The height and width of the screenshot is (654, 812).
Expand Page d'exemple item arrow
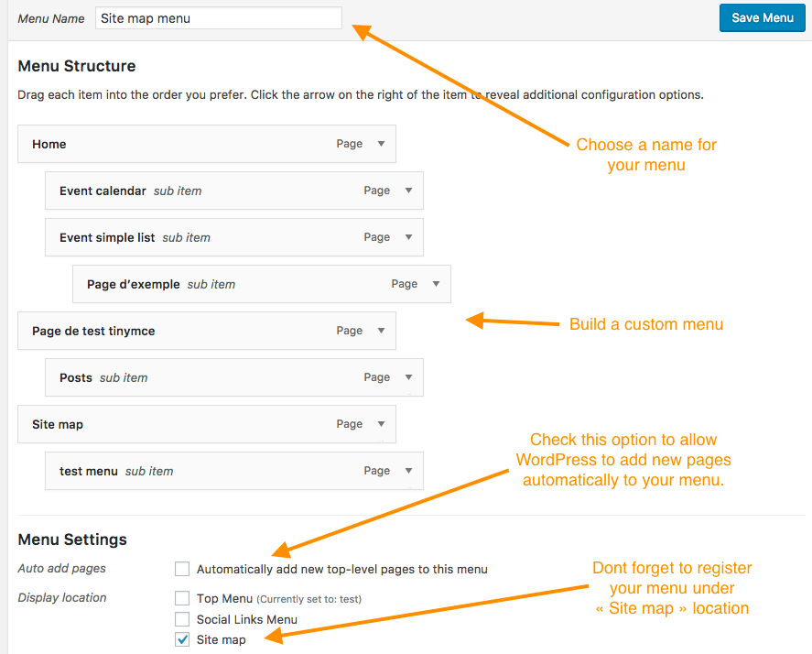point(436,284)
